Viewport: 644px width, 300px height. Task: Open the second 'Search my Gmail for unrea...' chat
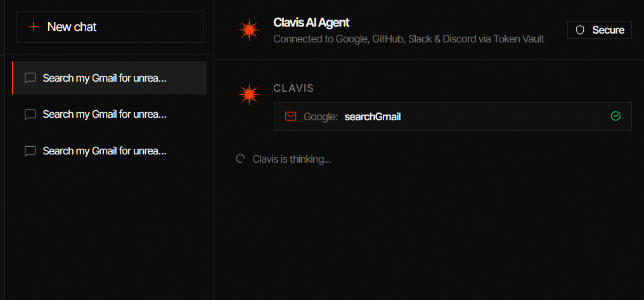[110, 115]
